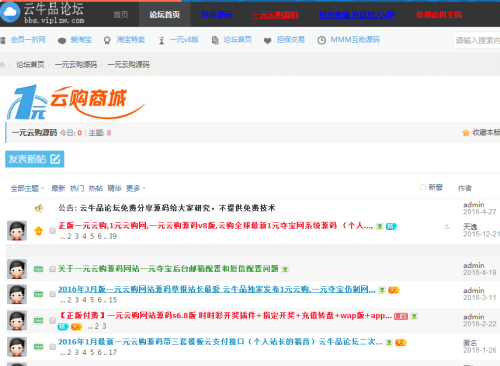Screen dimensions: 500x366
Task: Click the icon beside 一元v8版
Action: [x=161, y=41]
